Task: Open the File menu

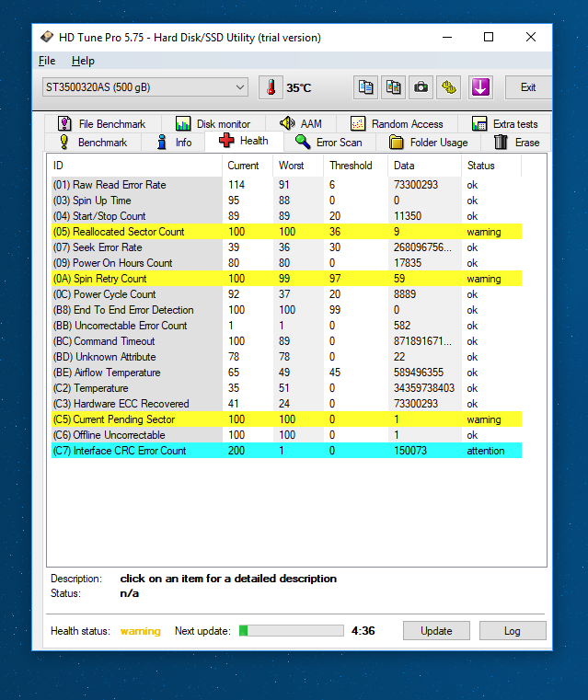Action: point(47,61)
